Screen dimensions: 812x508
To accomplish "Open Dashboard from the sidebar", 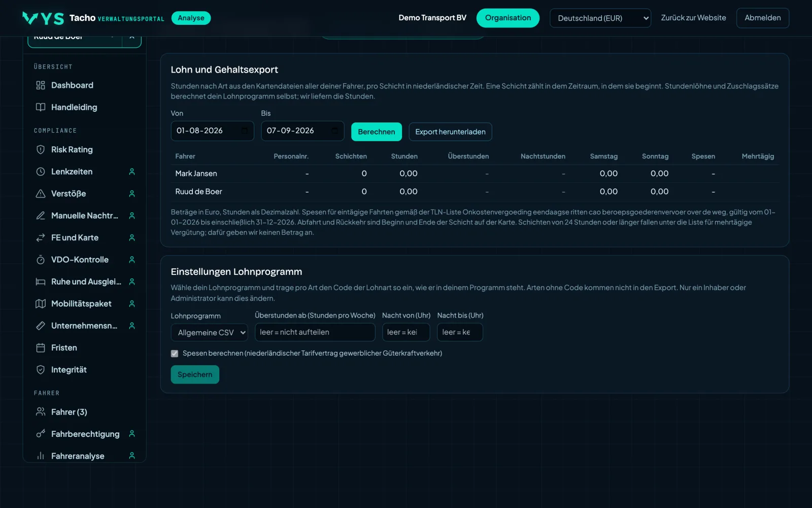I will (84, 85).
